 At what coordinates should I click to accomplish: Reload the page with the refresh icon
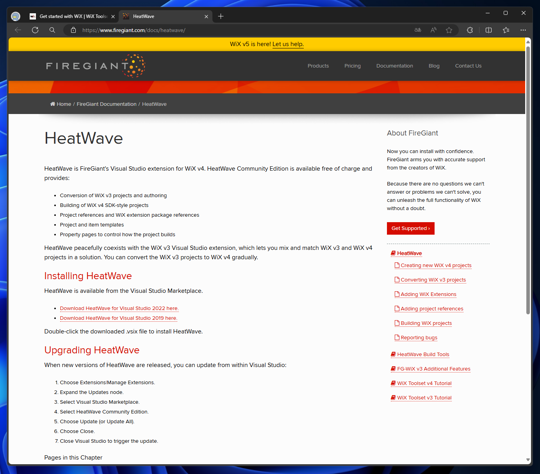coord(35,30)
